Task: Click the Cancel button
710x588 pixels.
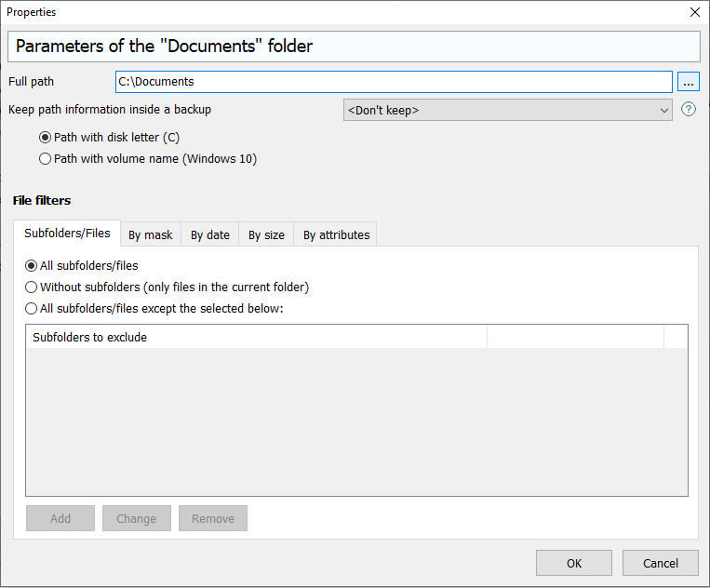Action: [x=660, y=563]
